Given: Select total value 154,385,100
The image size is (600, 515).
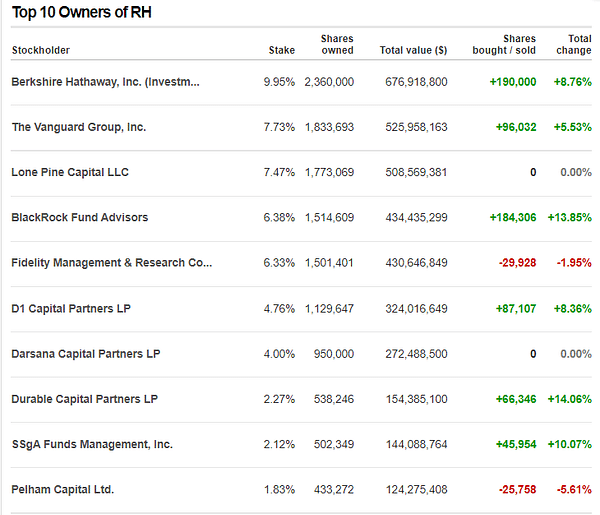Looking at the screenshot, I should pyautogui.click(x=416, y=399).
